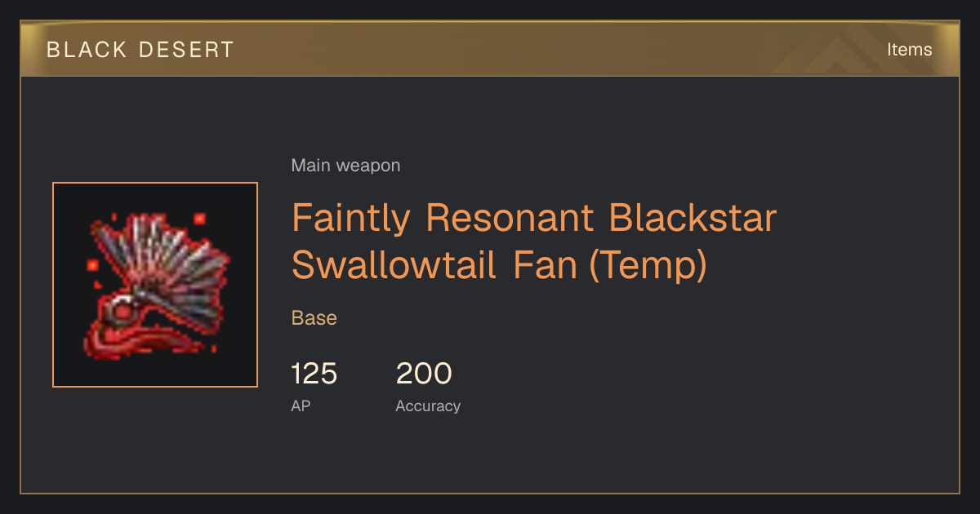Click the word Blackstar in item name

(x=693, y=218)
